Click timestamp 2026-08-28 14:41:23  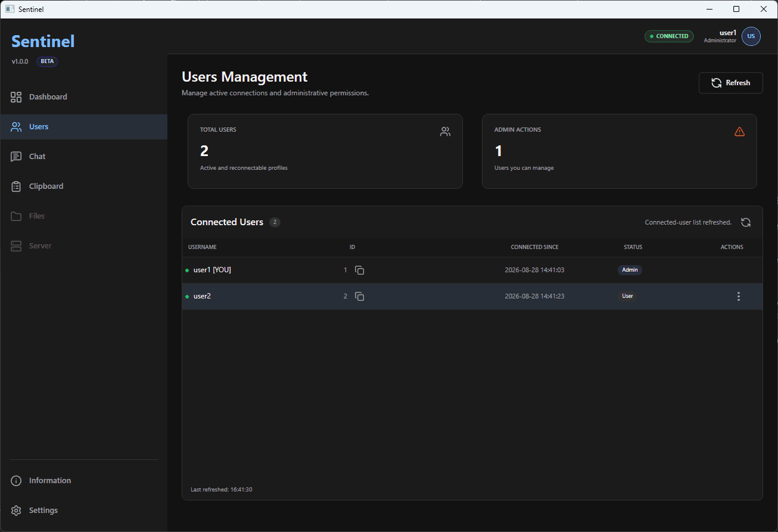tap(534, 296)
